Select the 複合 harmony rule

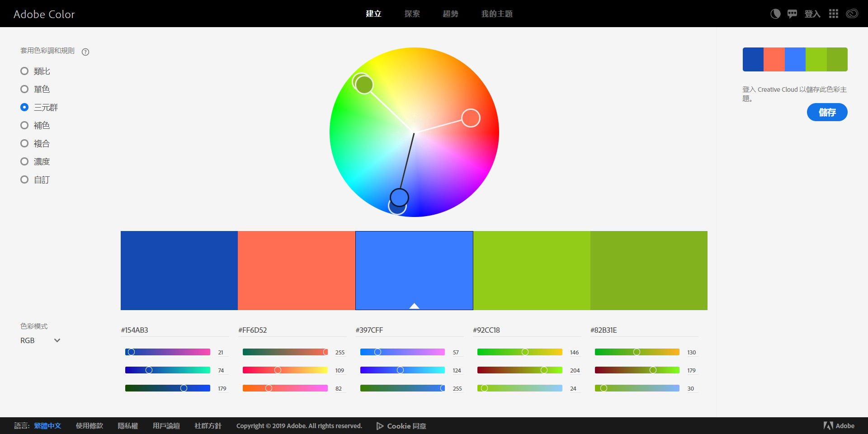click(x=35, y=143)
